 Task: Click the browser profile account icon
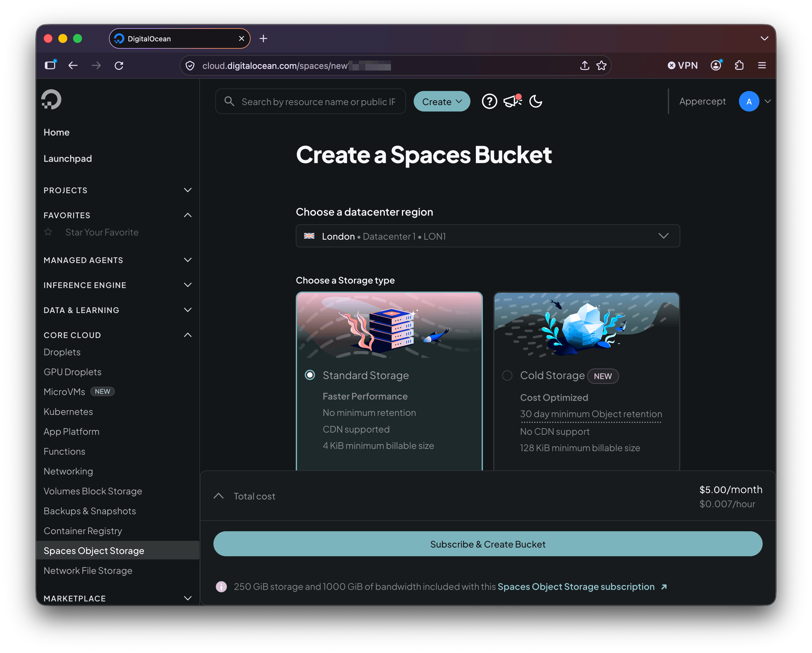tap(716, 66)
